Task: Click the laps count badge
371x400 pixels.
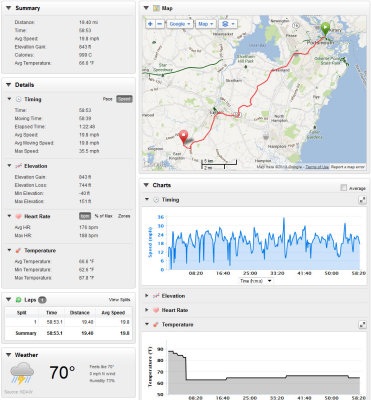Action: click(42, 300)
